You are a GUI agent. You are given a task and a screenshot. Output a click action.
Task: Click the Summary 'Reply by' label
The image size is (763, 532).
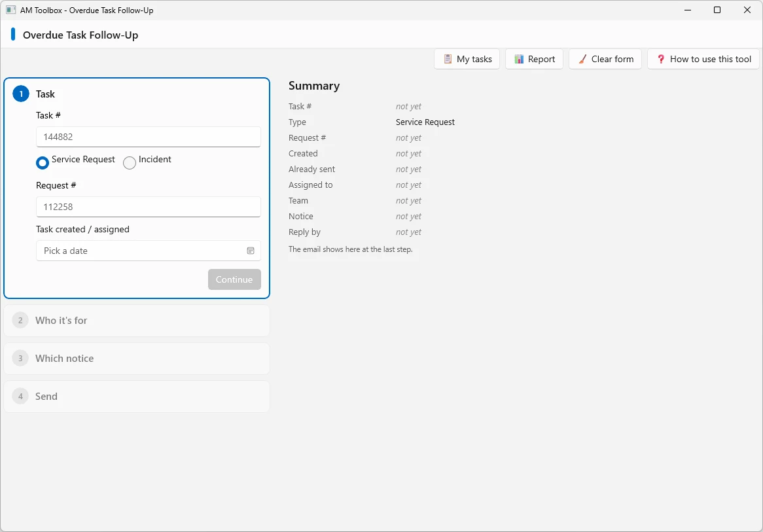[x=305, y=232]
